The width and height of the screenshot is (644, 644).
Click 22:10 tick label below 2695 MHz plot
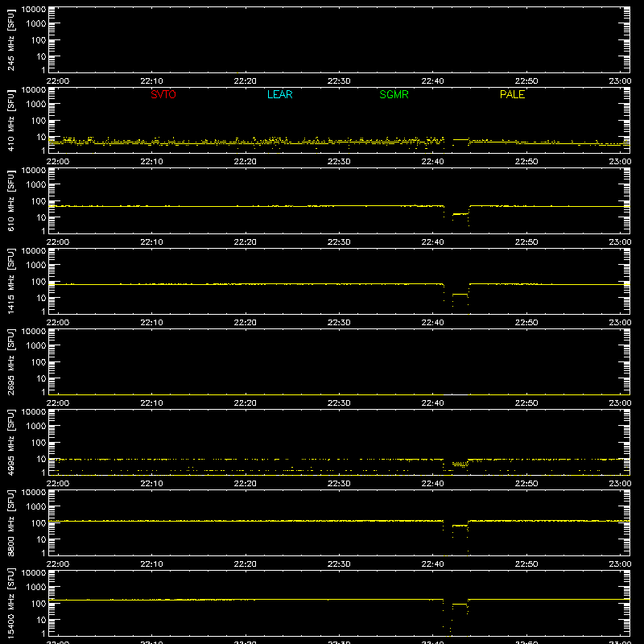point(151,403)
